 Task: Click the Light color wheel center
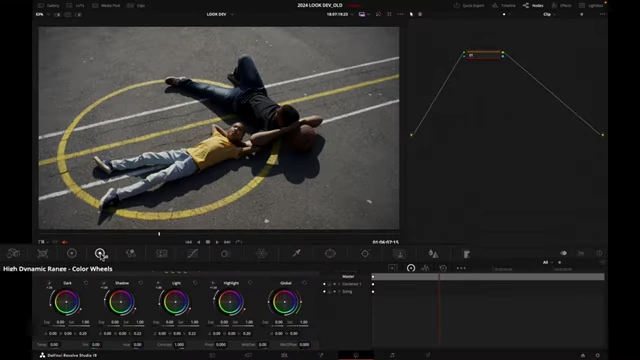click(176, 302)
